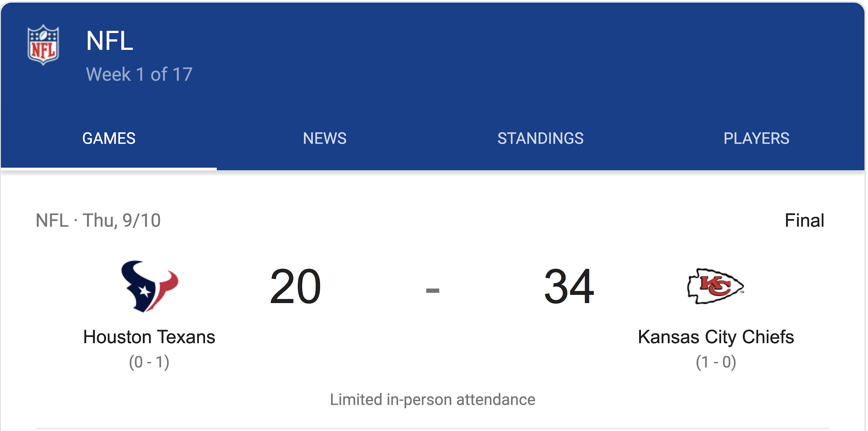The image size is (868, 431).
Task: Open the Kansas City Chiefs team name link
Action: coord(715,337)
